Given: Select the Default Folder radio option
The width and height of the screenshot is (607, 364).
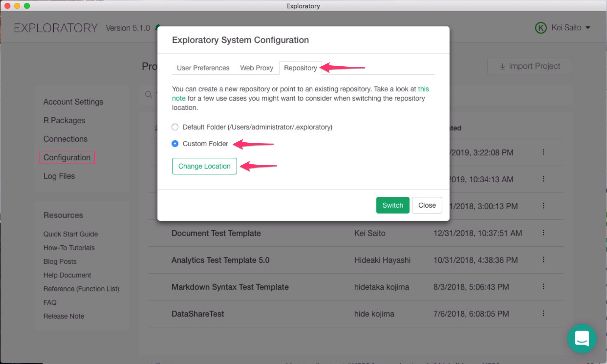Looking at the screenshot, I should [175, 127].
